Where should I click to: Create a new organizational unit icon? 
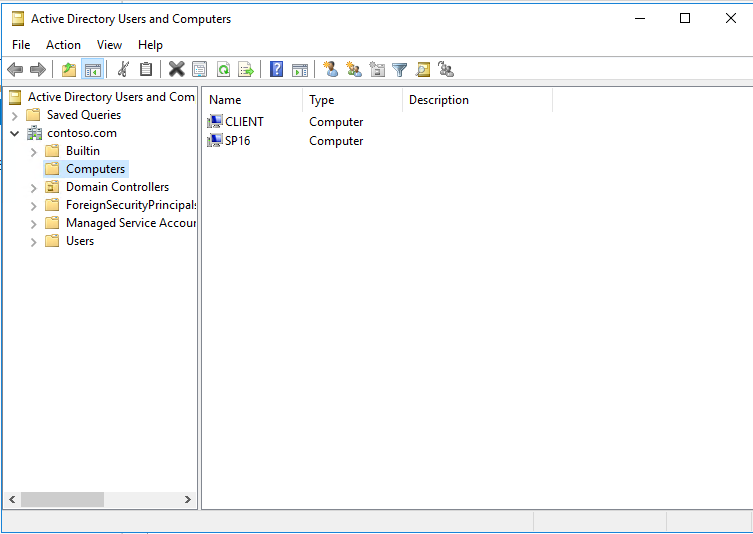[x=377, y=70]
